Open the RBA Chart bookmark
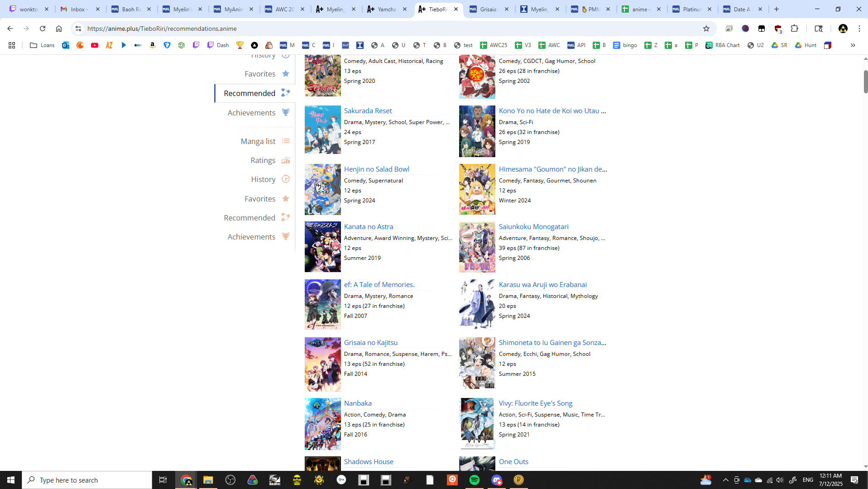Image resolution: width=868 pixels, height=489 pixels. click(x=723, y=45)
